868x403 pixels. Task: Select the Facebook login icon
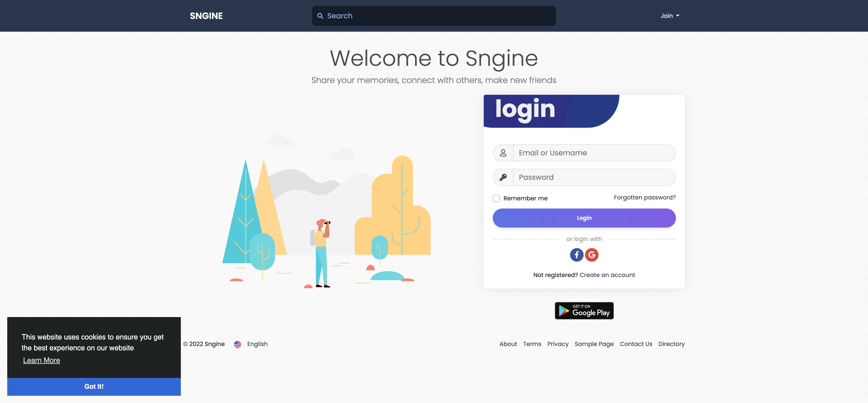[577, 255]
